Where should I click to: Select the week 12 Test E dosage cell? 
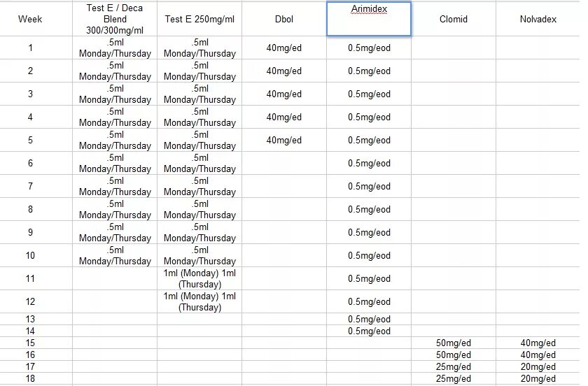pyautogui.click(x=199, y=301)
